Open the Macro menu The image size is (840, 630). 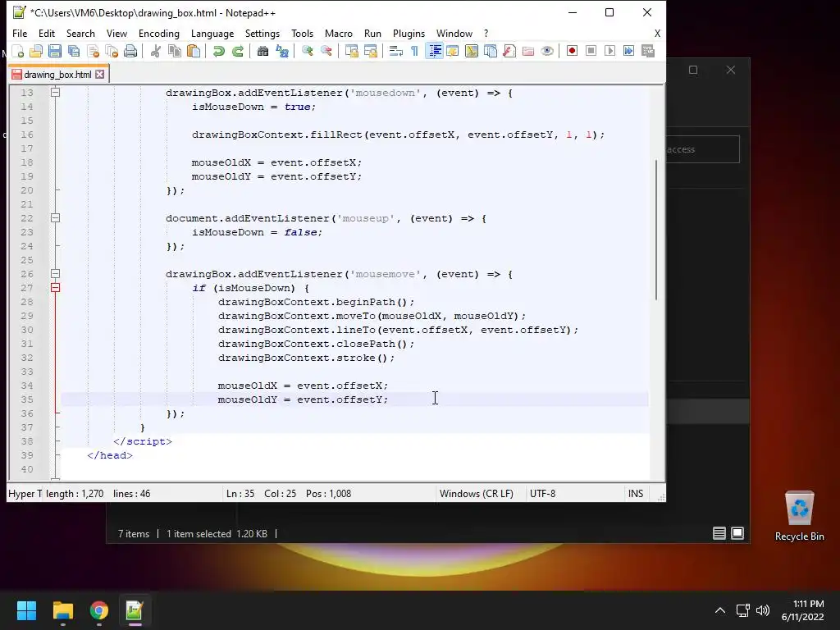339,33
